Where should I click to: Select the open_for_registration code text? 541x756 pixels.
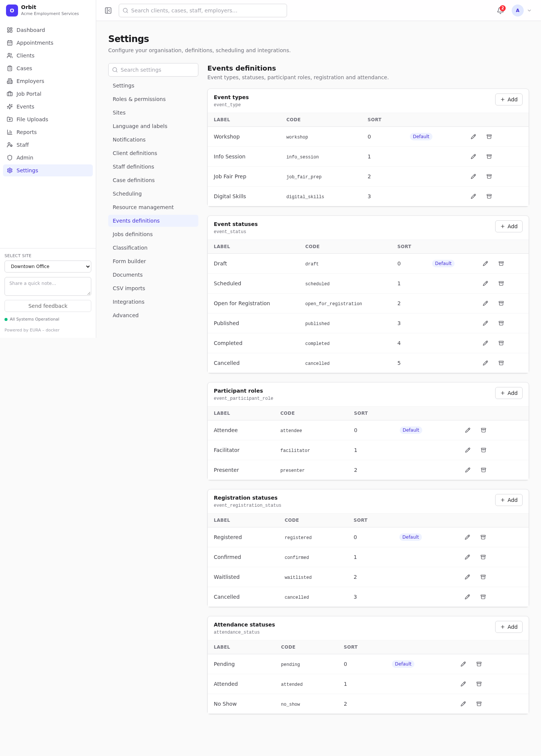coord(334,304)
